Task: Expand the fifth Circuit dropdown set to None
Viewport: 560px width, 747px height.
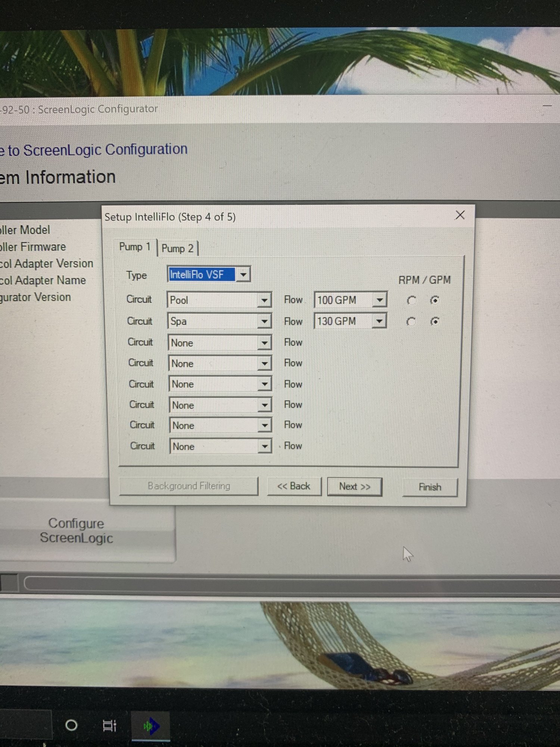Action: (x=220, y=384)
